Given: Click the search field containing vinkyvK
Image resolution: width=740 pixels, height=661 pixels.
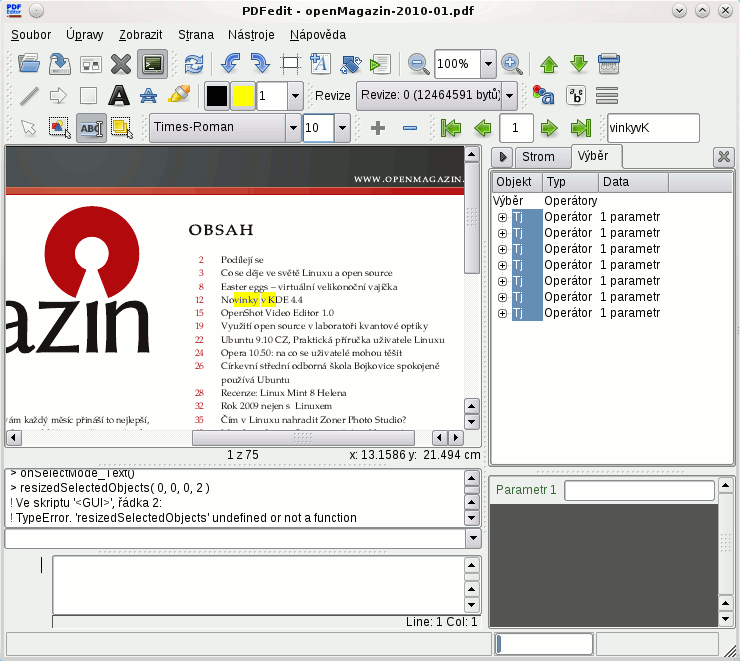Looking at the screenshot, I should click(x=653, y=128).
